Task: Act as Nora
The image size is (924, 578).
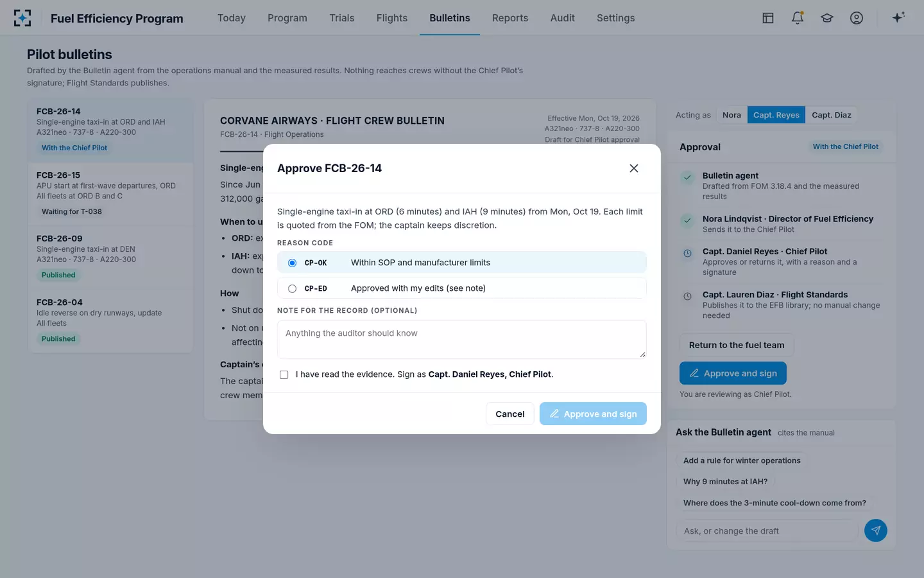Action: coord(732,115)
